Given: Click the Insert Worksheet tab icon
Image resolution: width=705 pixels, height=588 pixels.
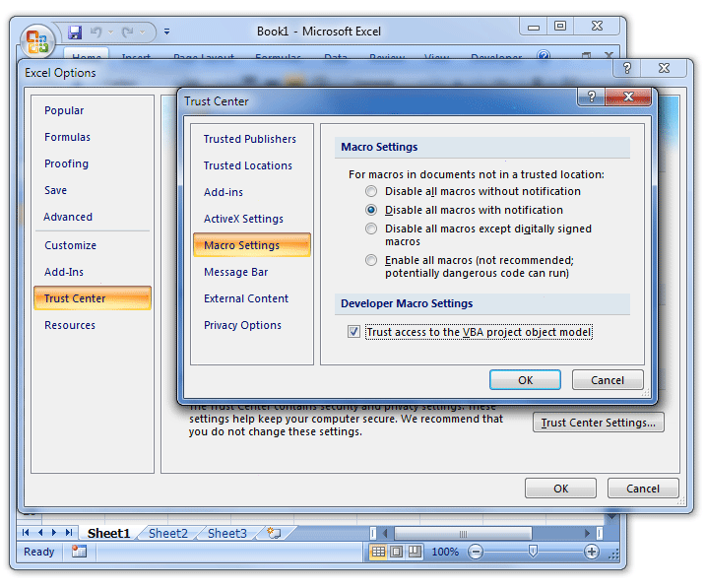Looking at the screenshot, I should pyautogui.click(x=273, y=533).
